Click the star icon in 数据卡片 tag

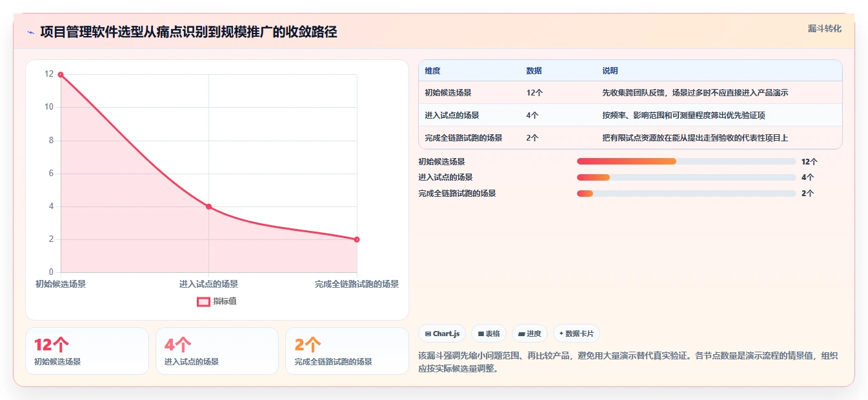(561, 334)
